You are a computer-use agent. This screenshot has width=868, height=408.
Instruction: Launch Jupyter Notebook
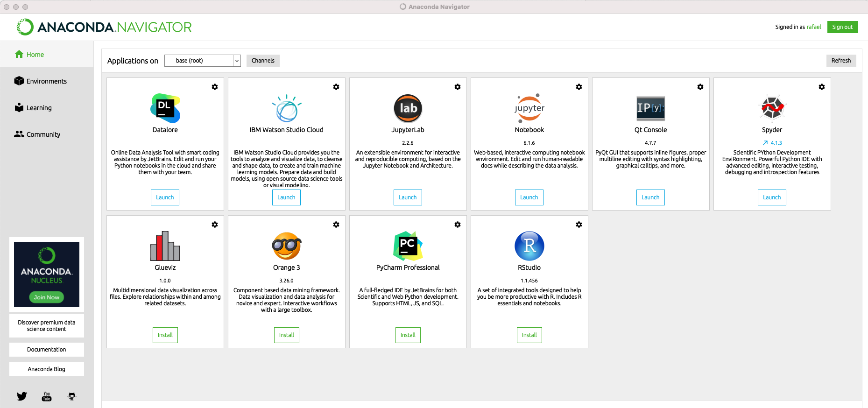[529, 197]
